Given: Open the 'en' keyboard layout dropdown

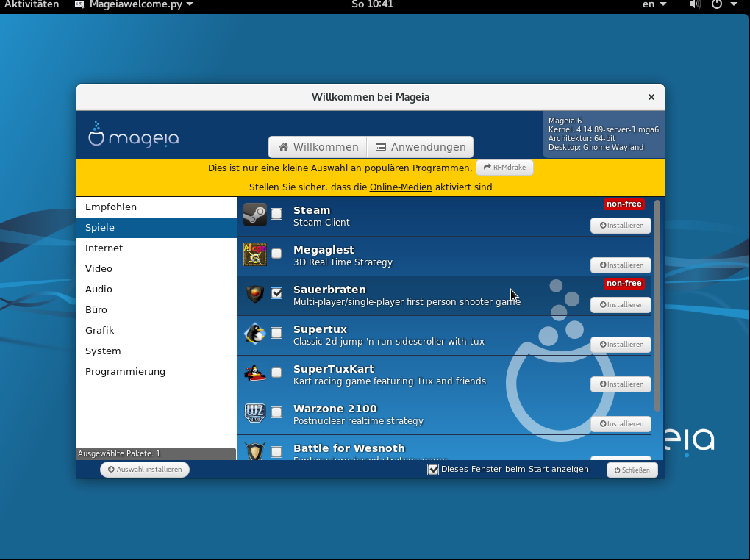Looking at the screenshot, I should (x=654, y=4).
